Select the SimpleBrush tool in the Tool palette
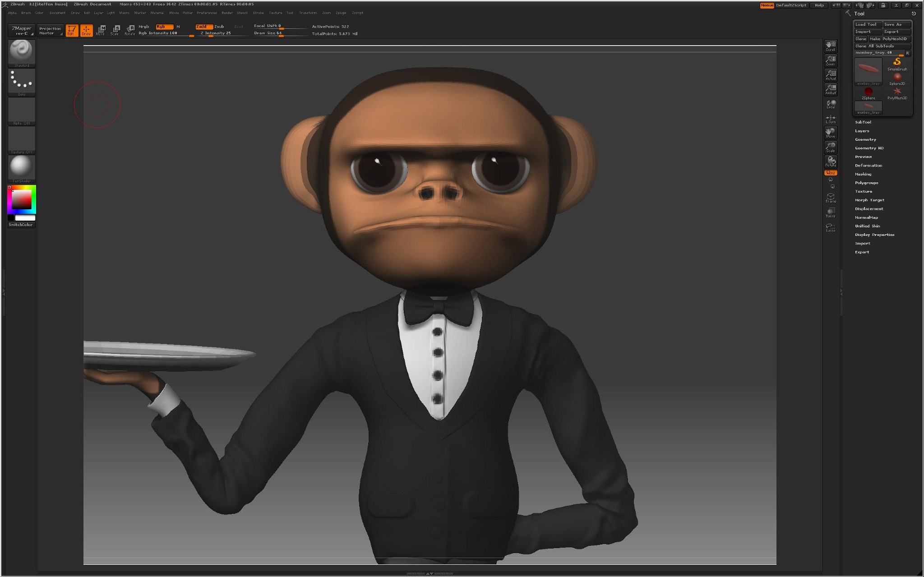Viewport: 924px width, 577px height. click(896, 63)
